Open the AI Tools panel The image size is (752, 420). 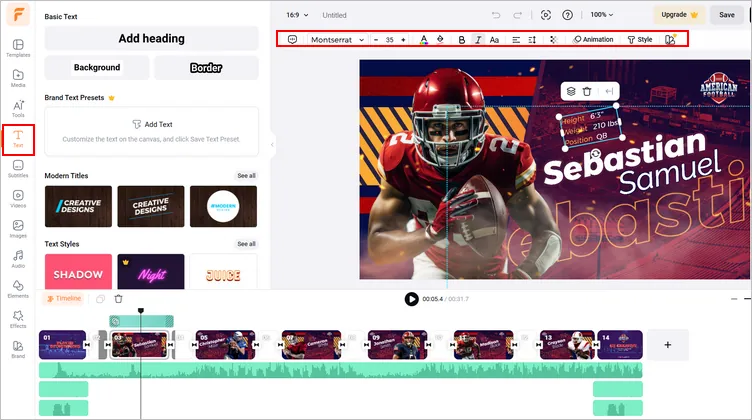point(18,108)
